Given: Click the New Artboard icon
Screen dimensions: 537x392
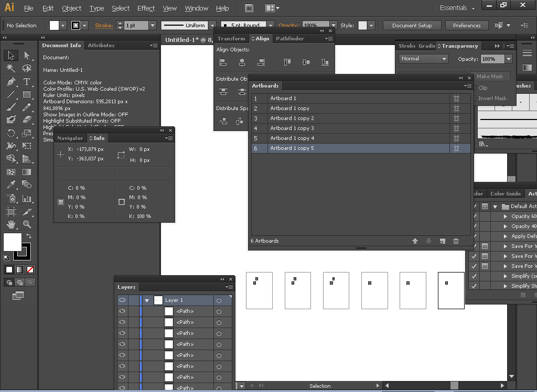Looking at the screenshot, I should click(x=442, y=241).
